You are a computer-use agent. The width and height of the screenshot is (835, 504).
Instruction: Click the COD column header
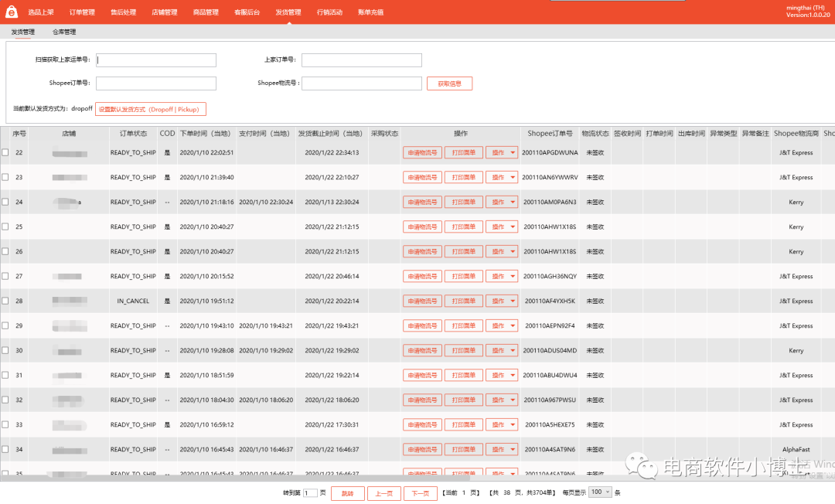coord(167,134)
